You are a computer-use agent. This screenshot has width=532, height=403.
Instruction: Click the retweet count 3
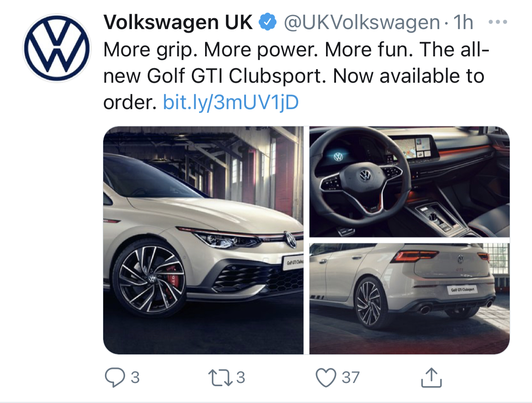pyautogui.click(x=241, y=378)
